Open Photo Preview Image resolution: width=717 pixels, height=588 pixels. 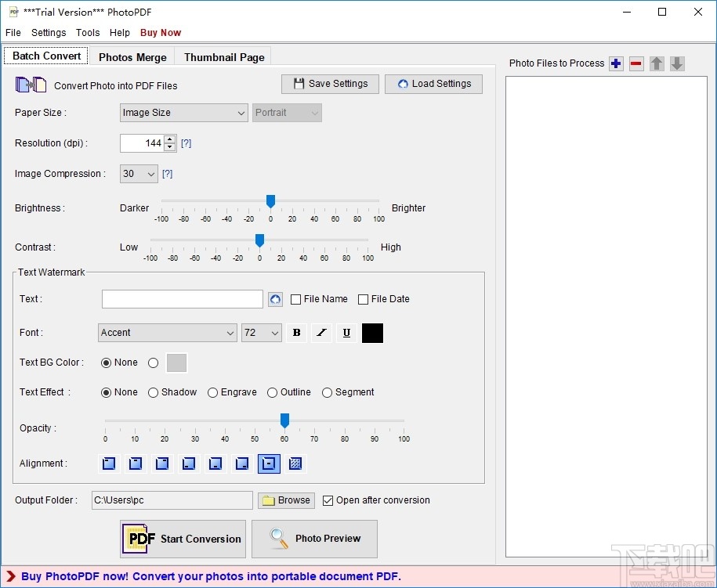tap(313, 539)
